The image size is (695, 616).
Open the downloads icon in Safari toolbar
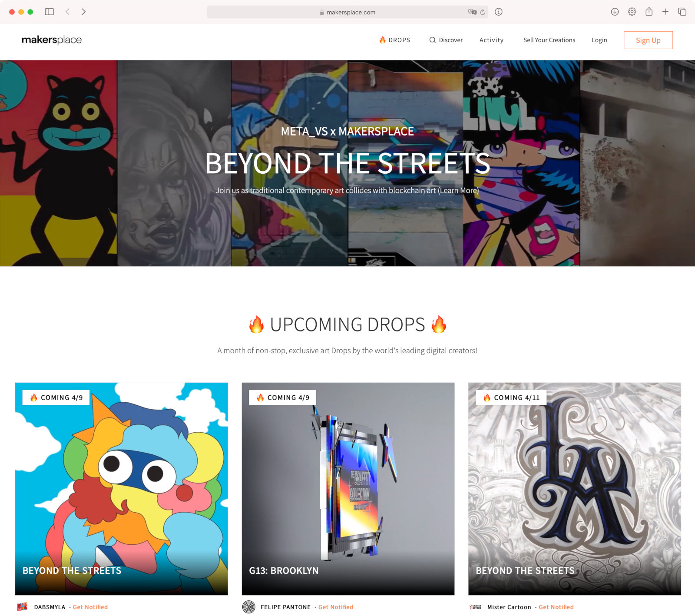[615, 12]
